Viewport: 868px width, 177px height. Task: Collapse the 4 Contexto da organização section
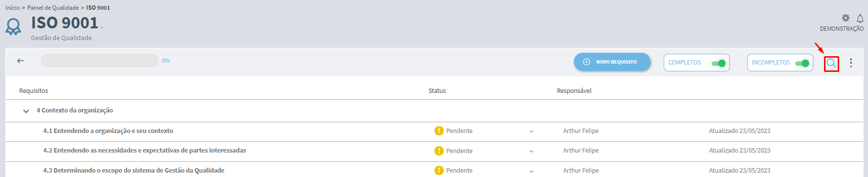tap(26, 111)
